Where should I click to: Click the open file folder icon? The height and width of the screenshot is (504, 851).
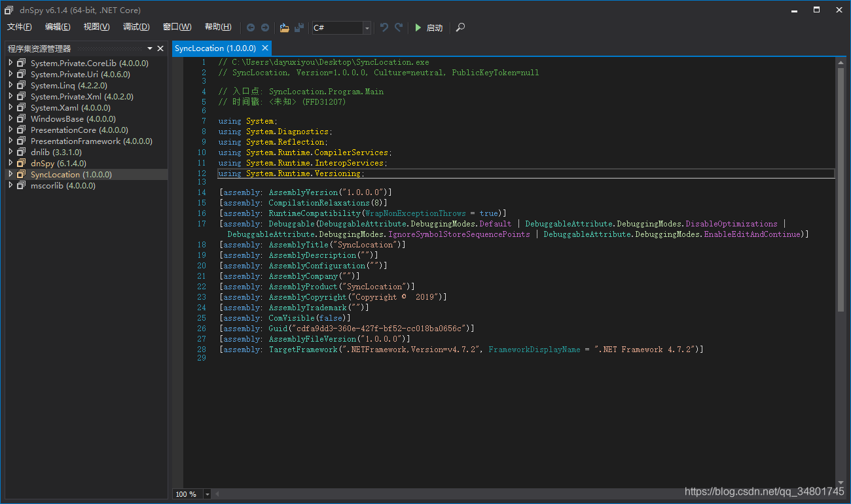(284, 27)
